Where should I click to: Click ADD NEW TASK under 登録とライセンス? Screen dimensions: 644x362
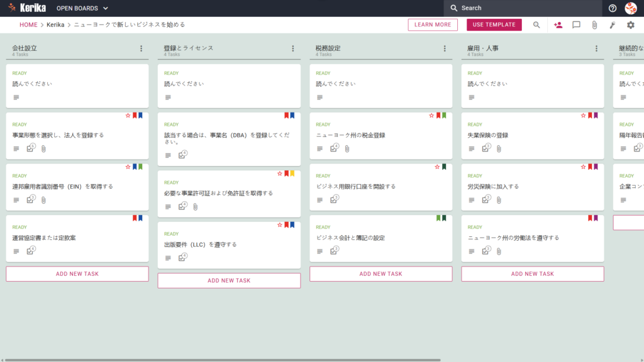point(229,280)
